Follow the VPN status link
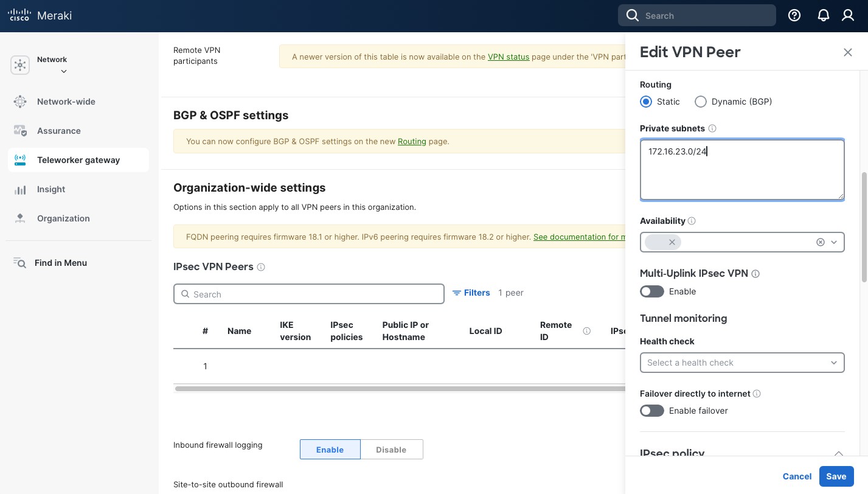 (508, 57)
